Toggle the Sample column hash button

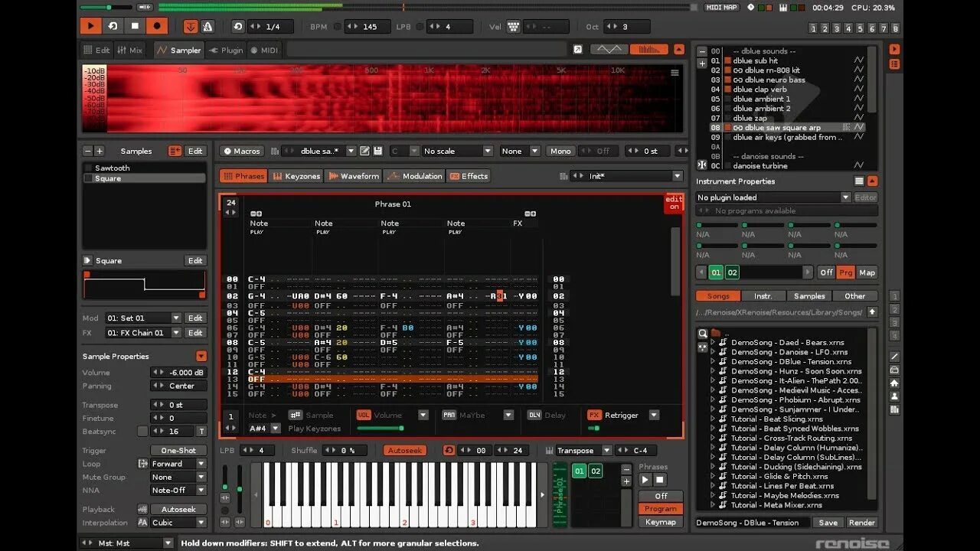(295, 415)
